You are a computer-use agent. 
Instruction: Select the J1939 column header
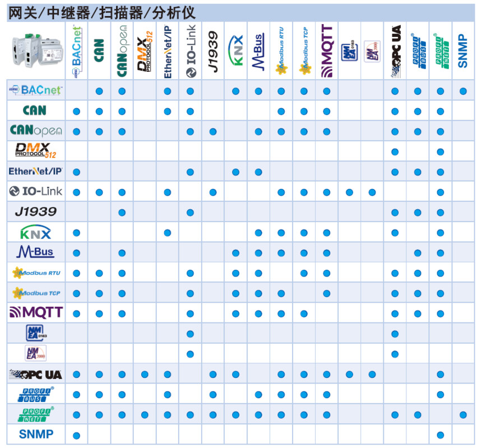[x=213, y=52]
